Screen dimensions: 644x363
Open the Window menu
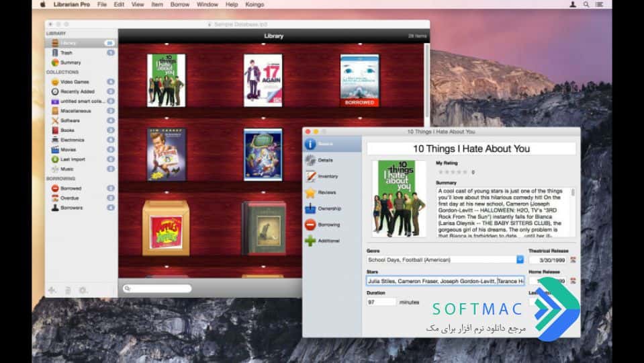(208, 5)
